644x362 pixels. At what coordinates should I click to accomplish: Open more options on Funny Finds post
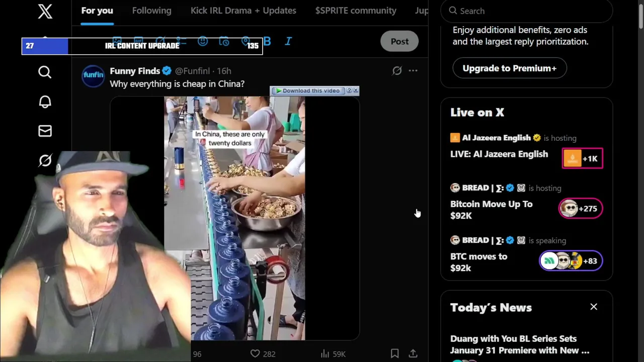click(413, 71)
